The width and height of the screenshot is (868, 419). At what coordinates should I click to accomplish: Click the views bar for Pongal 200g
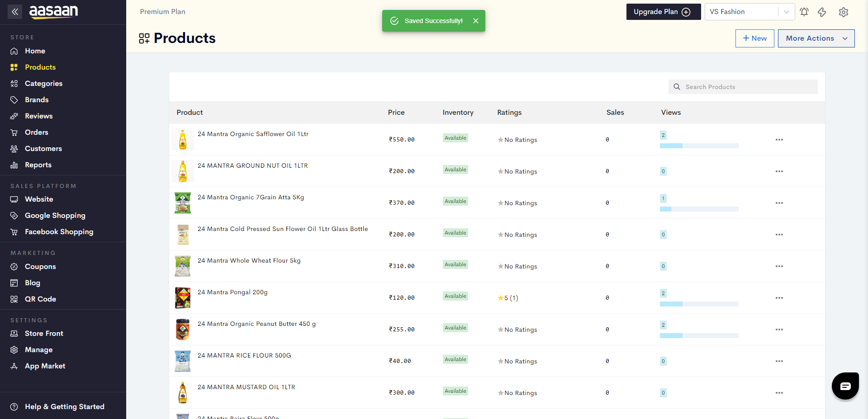tap(699, 304)
